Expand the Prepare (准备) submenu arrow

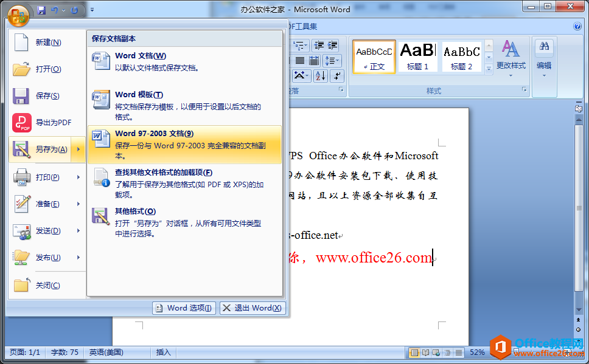click(78, 204)
